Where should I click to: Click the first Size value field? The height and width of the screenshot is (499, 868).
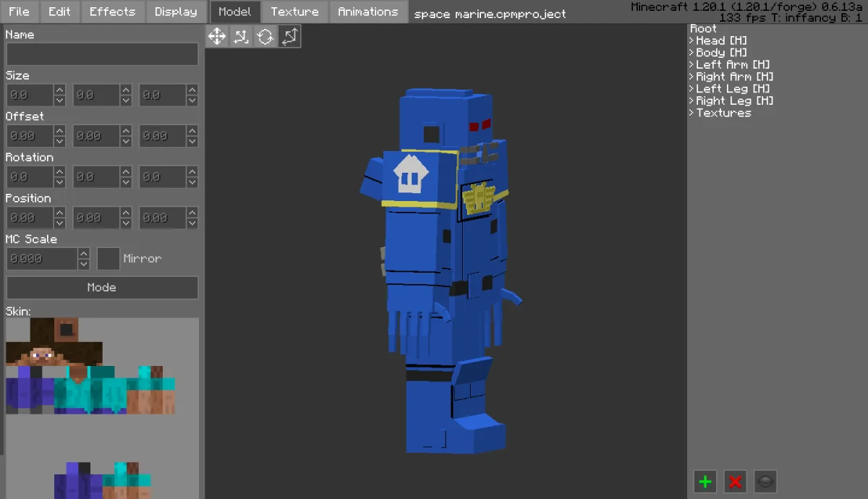[x=30, y=95]
